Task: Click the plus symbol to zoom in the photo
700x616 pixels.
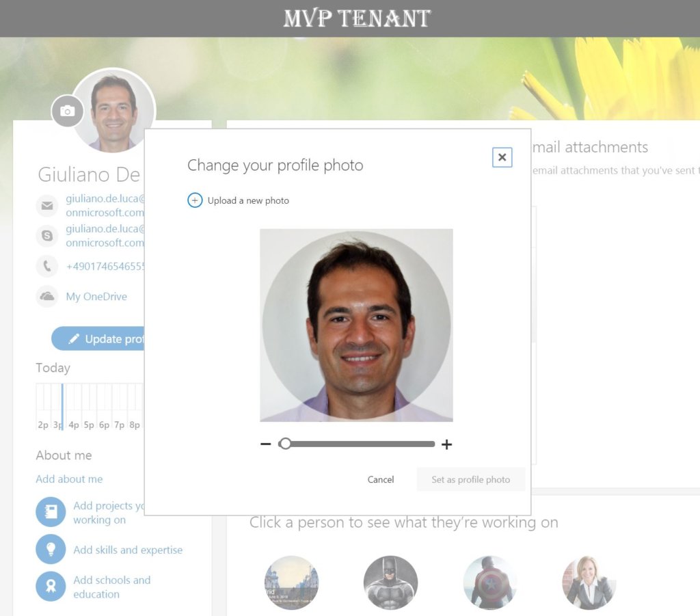Action: (447, 444)
